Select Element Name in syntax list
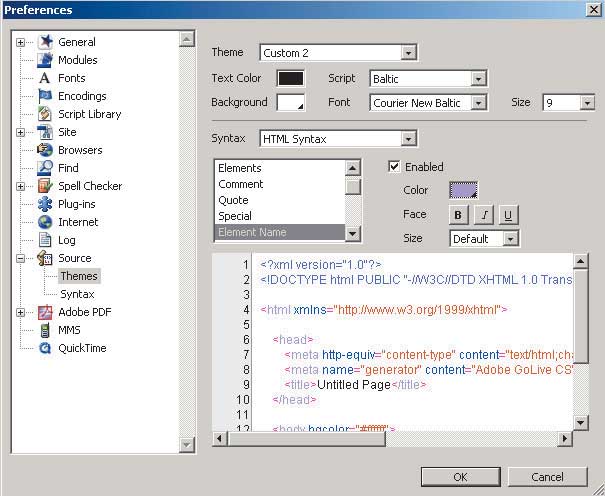605x496 pixels. pos(279,233)
